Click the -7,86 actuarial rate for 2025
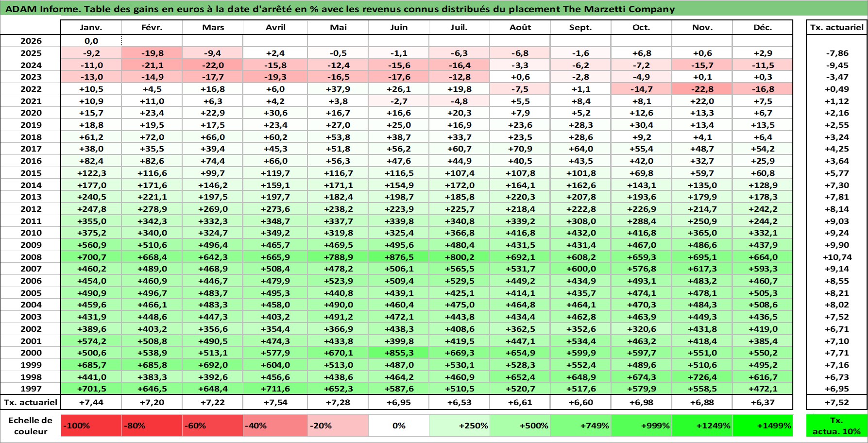868x443 pixels. coord(836,53)
